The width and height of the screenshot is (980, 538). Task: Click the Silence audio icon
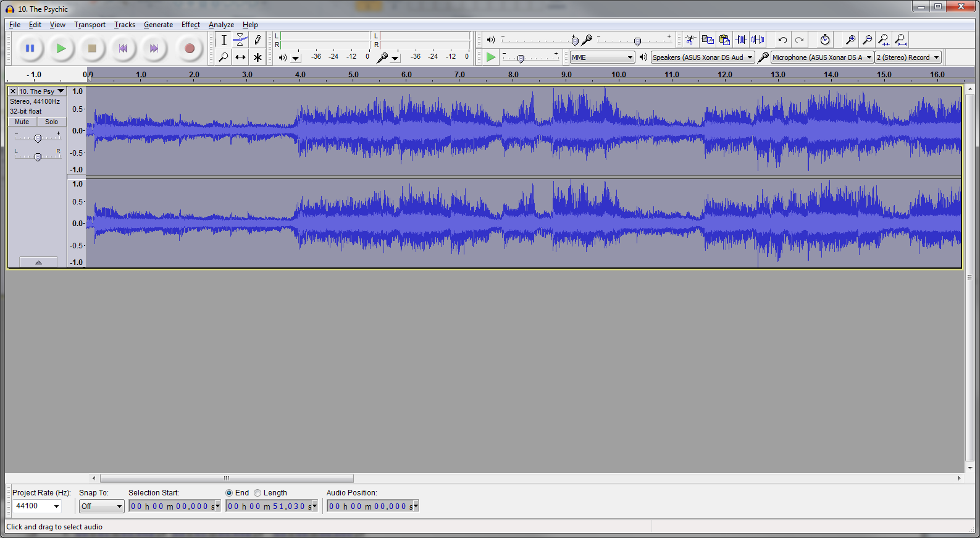click(x=758, y=40)
